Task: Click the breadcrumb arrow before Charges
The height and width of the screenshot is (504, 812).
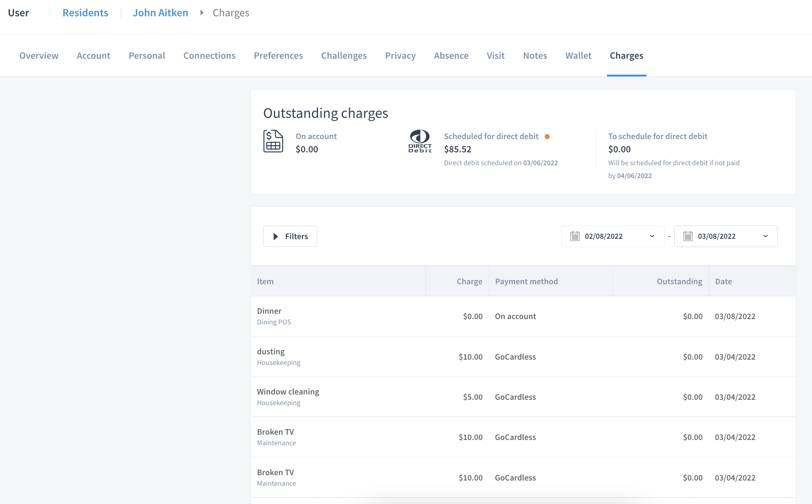Action: pos(202,13)
